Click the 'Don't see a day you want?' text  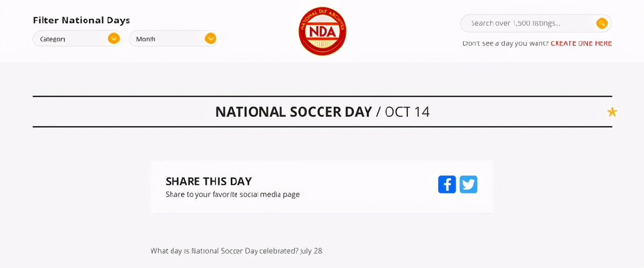click(505, 43)
